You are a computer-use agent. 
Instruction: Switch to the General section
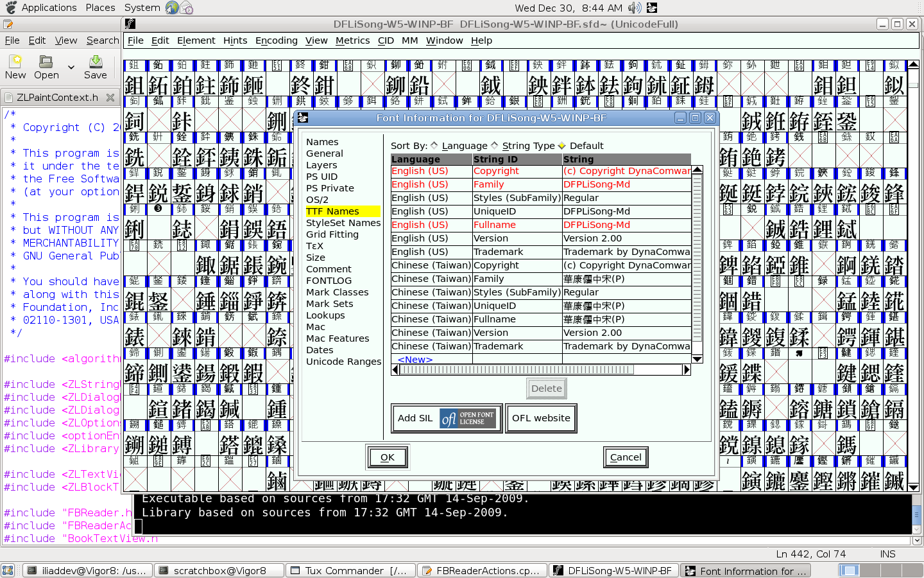[x=325, y=153]
